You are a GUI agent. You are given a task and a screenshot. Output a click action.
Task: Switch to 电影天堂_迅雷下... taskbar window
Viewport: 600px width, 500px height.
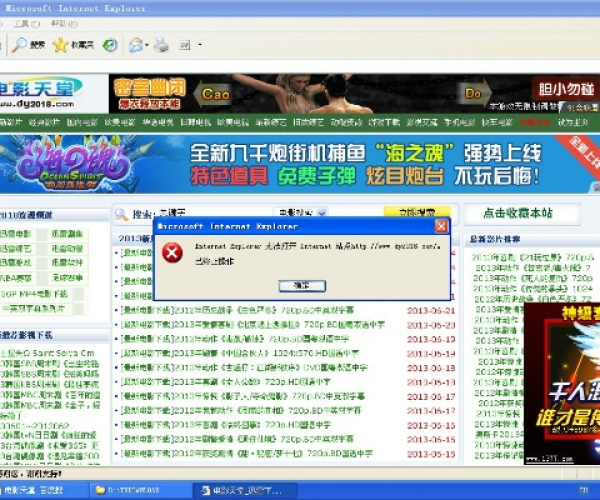pos(246,490)
